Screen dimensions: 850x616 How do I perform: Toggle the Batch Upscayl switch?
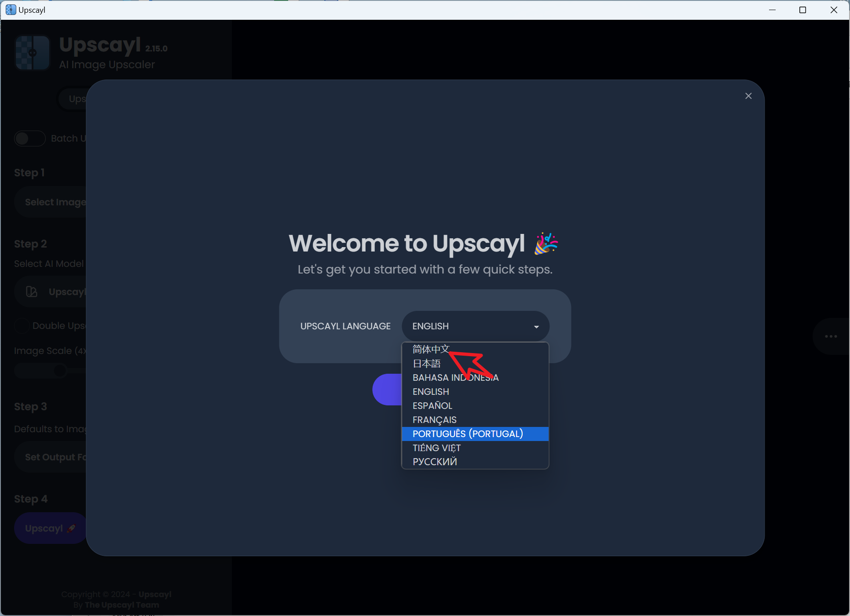click(x=30, y=139)
